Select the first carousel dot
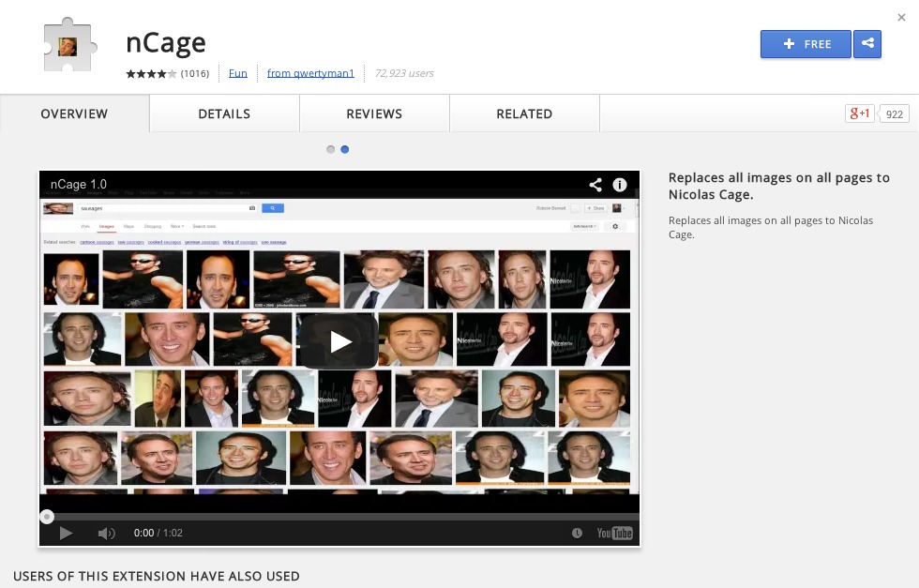Image resolution: width=919 pixels, height=588 pixels. click(x=330, y=149)
